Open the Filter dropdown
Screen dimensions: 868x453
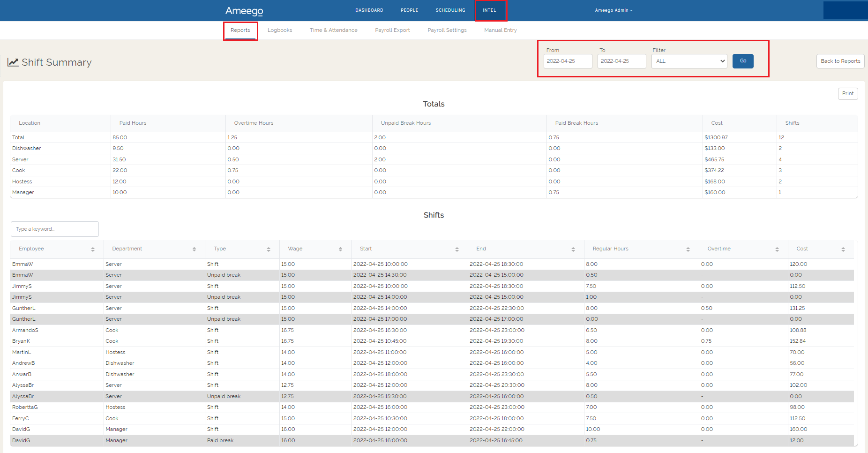(x=688, y=61)
